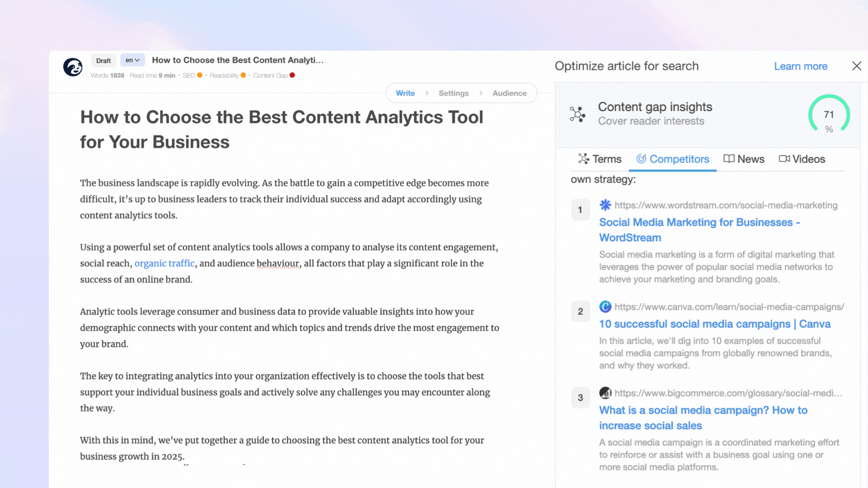Click the Draft status label

pos(103,60)
